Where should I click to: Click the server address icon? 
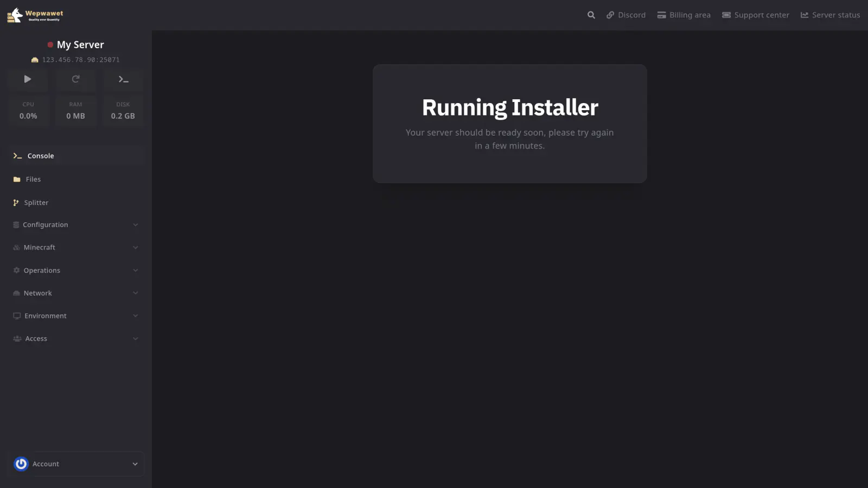35,60
